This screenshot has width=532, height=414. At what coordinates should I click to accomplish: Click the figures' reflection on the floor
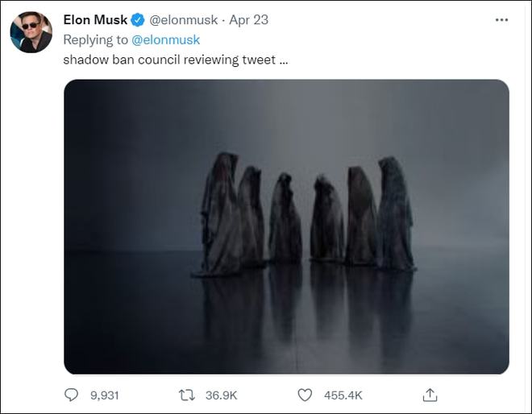tap(306, 306)
